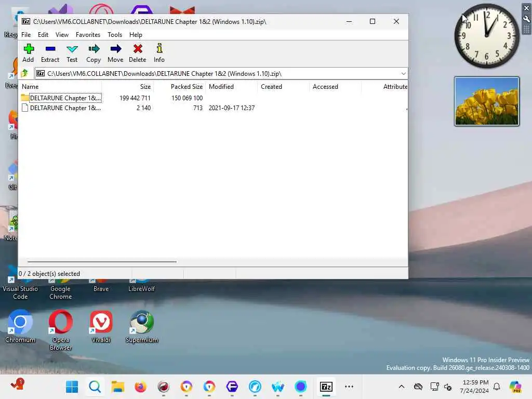Open the View menu
The width and height of the screenshot is (532, 399).
coord(62,35)
